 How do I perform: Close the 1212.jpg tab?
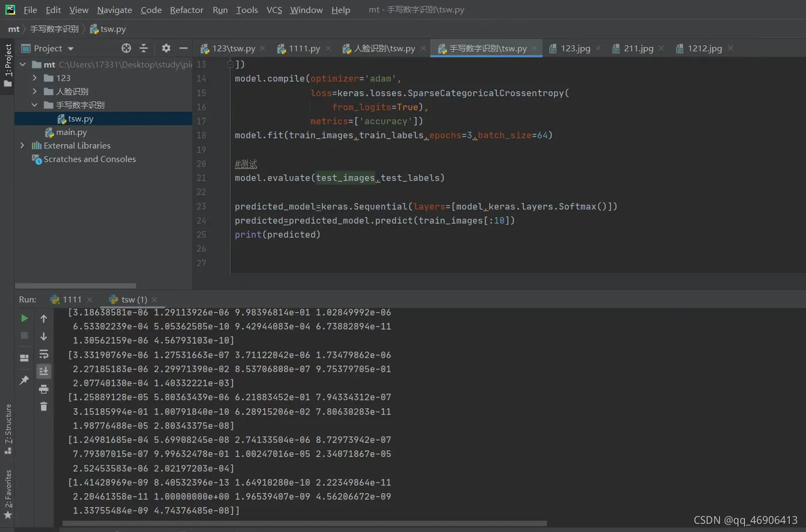click(730, 48)
